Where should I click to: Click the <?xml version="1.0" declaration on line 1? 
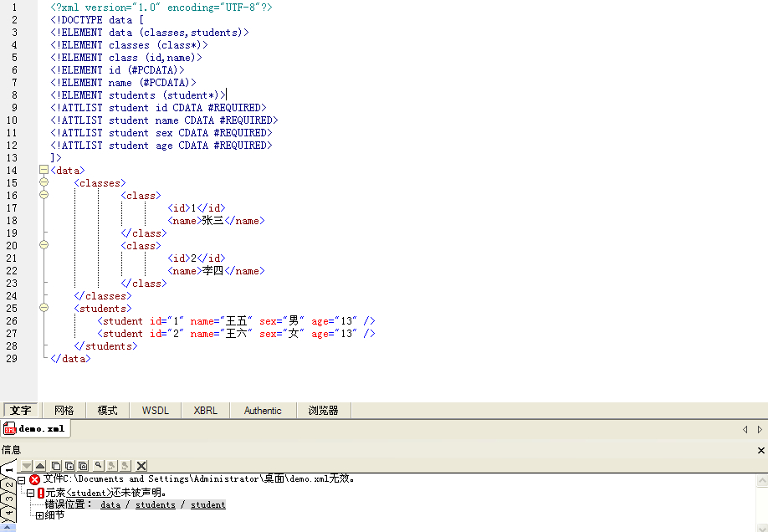pos(161,8)
